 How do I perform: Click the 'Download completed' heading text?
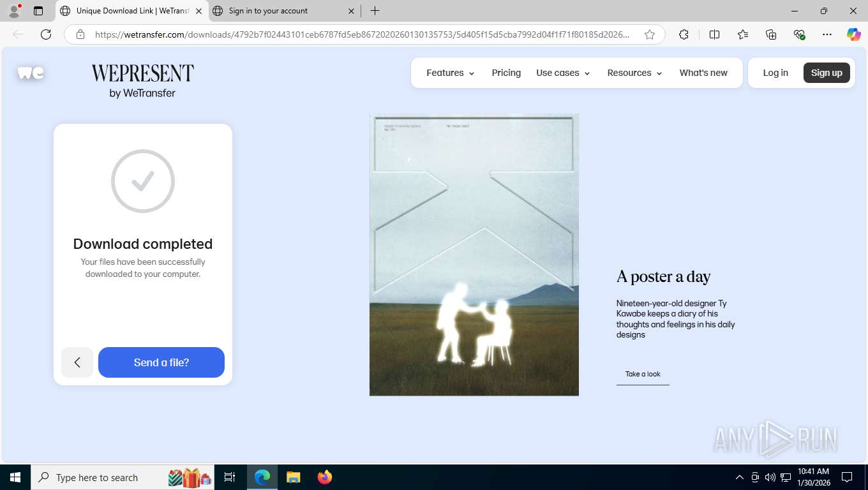pyautogui.click(x=143, y=244)
